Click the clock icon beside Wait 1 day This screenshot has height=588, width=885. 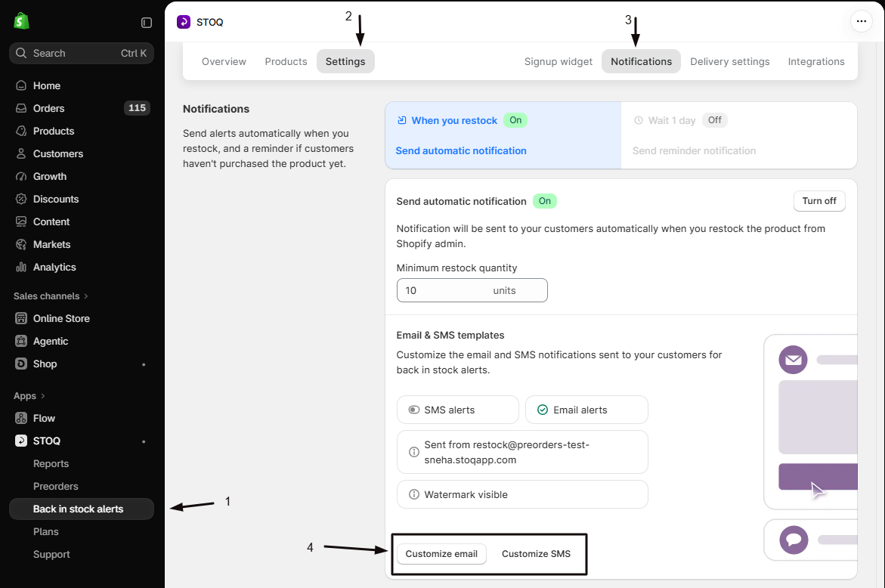[x=639, y=120]
